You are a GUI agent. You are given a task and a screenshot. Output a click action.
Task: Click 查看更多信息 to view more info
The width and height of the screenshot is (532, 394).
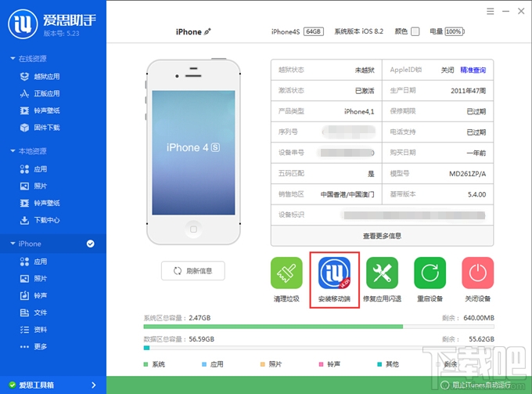(x=382, y=236)
